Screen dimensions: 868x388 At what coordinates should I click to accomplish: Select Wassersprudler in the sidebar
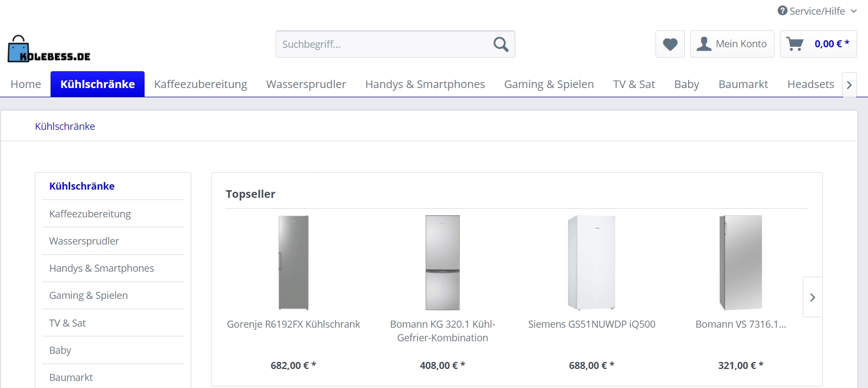(113, 241)
